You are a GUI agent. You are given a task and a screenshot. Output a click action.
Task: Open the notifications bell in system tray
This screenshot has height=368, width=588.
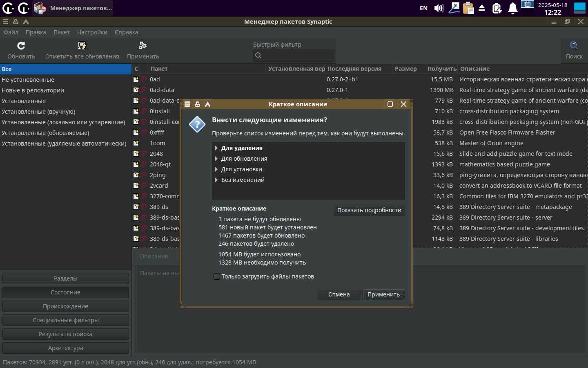tap(513, 8)
